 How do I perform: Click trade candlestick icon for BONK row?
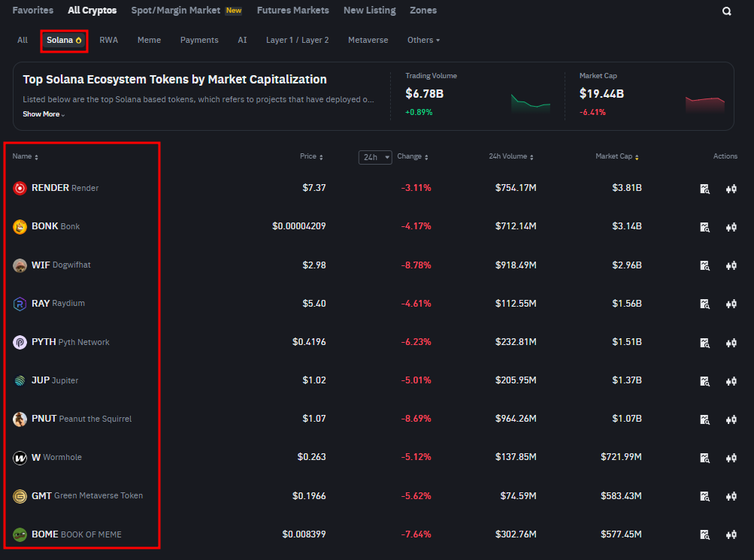731,227
